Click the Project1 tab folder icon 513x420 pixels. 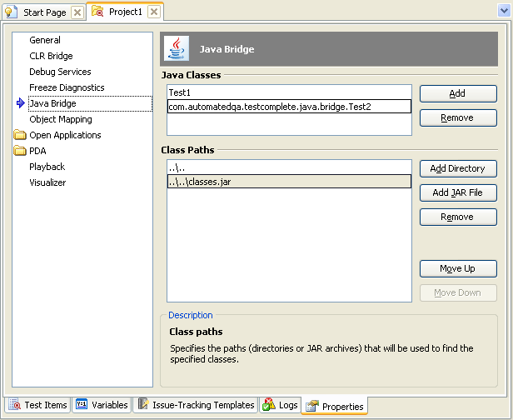click(x=97, y=12)
